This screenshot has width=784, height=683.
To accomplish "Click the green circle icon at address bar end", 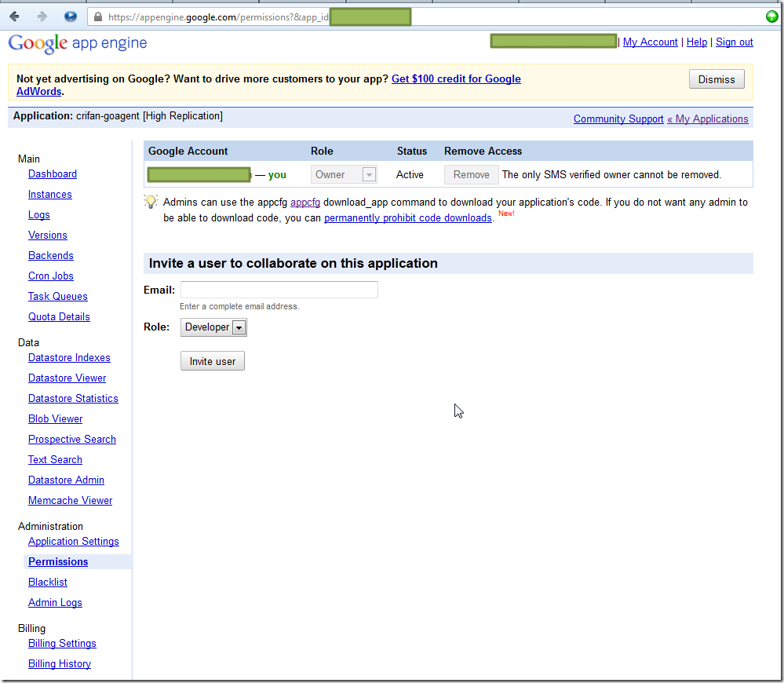I will coord(771,16).
